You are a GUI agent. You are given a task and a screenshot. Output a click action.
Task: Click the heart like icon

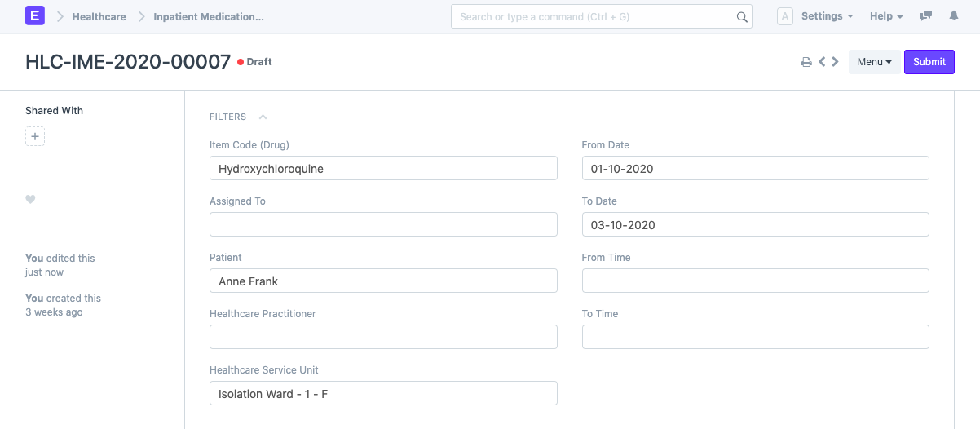[31, 200]
